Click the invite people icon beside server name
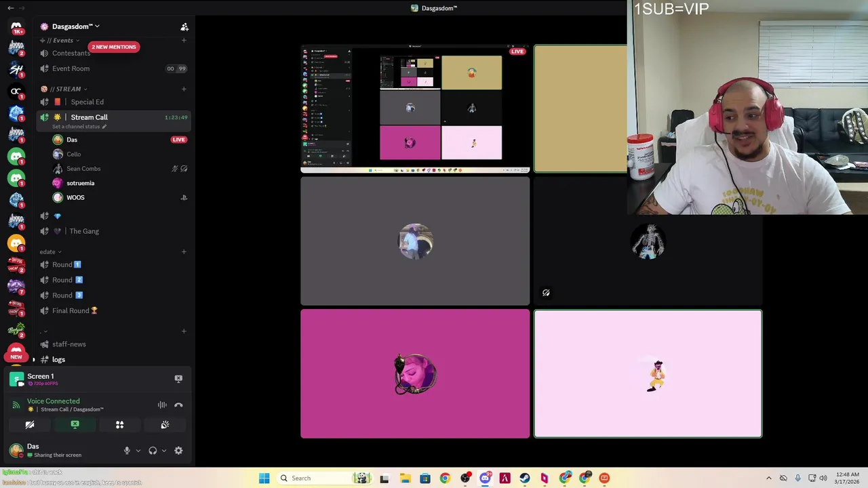Screen dimensions: 868x488 (184, 26)
